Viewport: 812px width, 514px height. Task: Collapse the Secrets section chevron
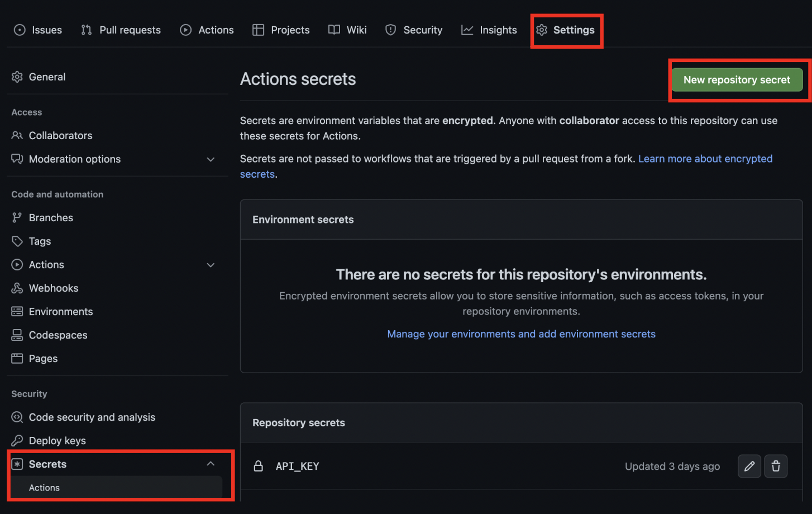click(x=211, y=463)
